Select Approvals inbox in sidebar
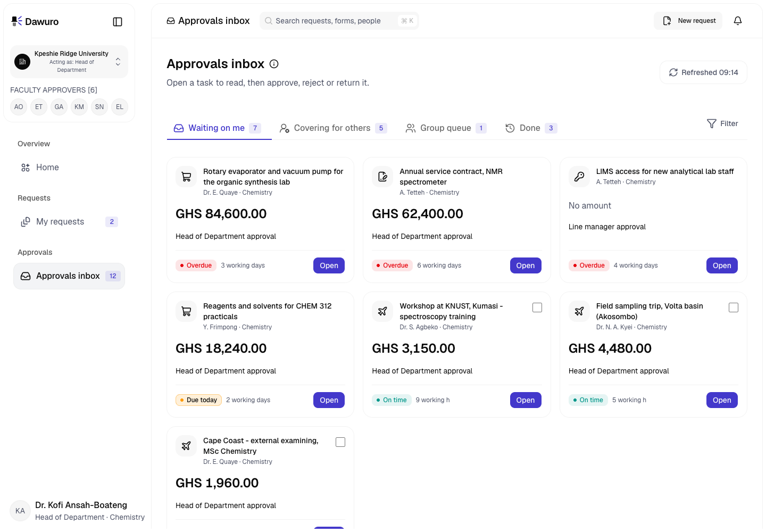 pyautogui.click(x=69, y=276)
